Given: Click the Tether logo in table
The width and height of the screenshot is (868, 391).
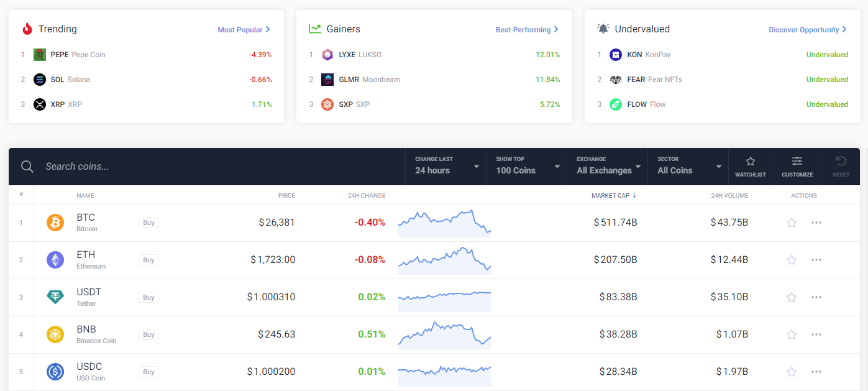Looking at the screenshot, I should point(55,297).
